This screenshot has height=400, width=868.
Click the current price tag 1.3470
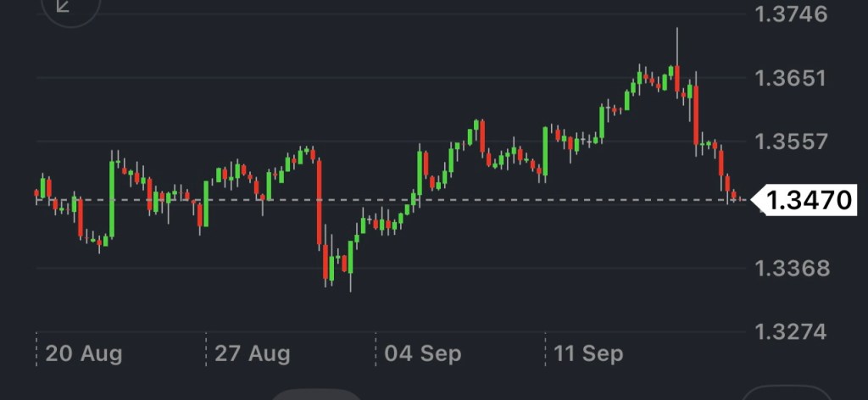click(x=809, y=200)
